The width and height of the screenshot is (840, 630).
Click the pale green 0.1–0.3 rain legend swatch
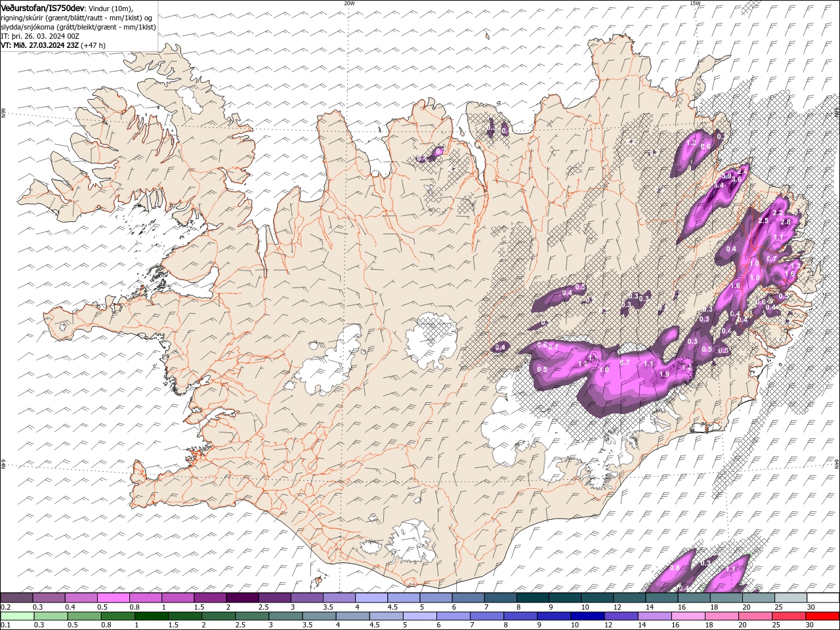pyautogui.click(x=17, y=616)
